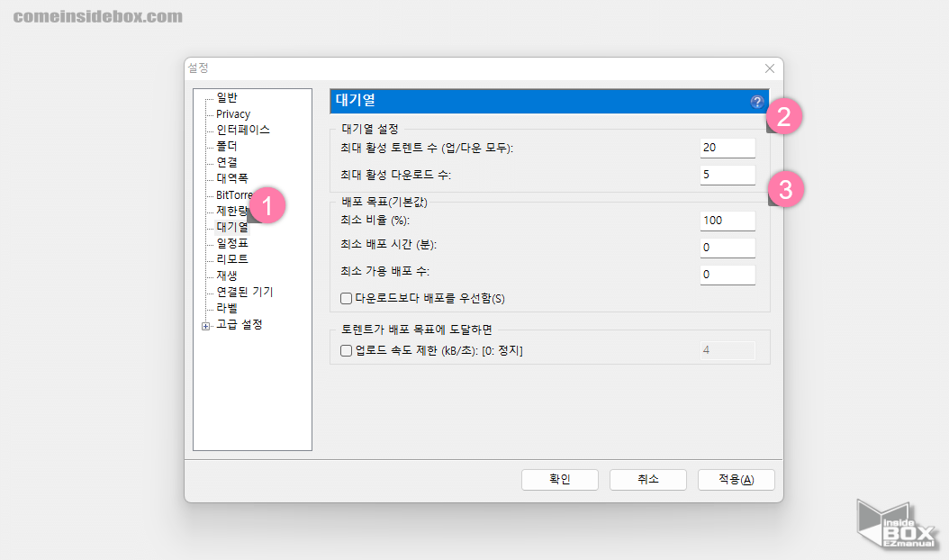
Task: Enable 다운로드보다 배포를 우선함 checkbox
Action: 346,299
